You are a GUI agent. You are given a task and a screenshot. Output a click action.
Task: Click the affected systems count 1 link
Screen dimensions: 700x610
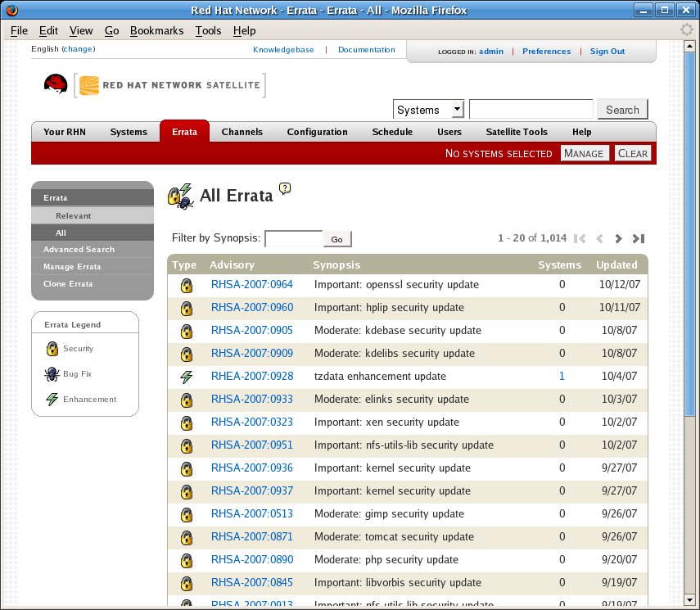pos(562,376)
